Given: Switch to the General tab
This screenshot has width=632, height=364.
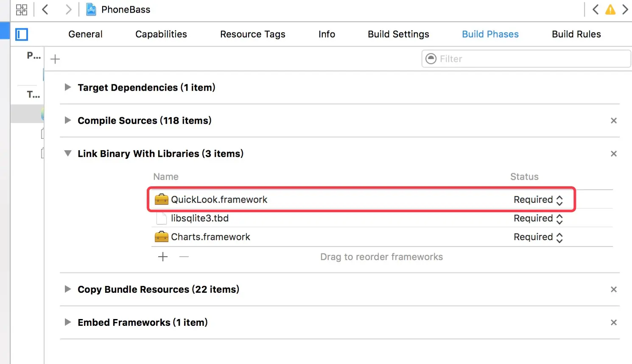Looking at the screenshot, I should [x=85, y=34].
